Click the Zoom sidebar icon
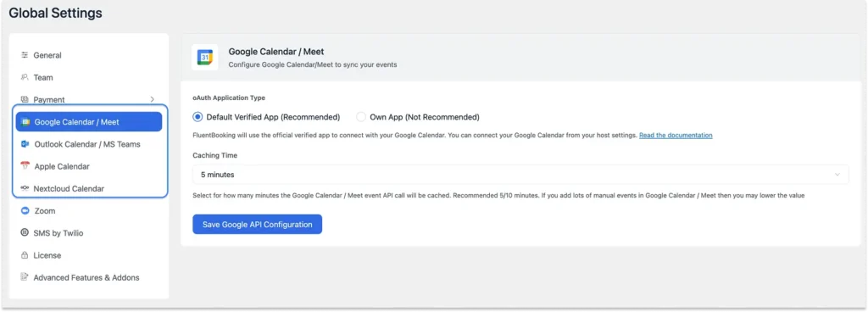The height and width of the screenshot is (312, 868). click(x=25, y=211)
